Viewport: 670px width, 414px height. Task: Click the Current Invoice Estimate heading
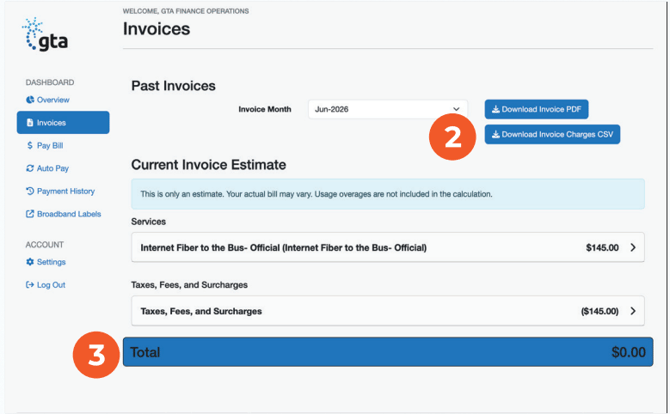209,165
